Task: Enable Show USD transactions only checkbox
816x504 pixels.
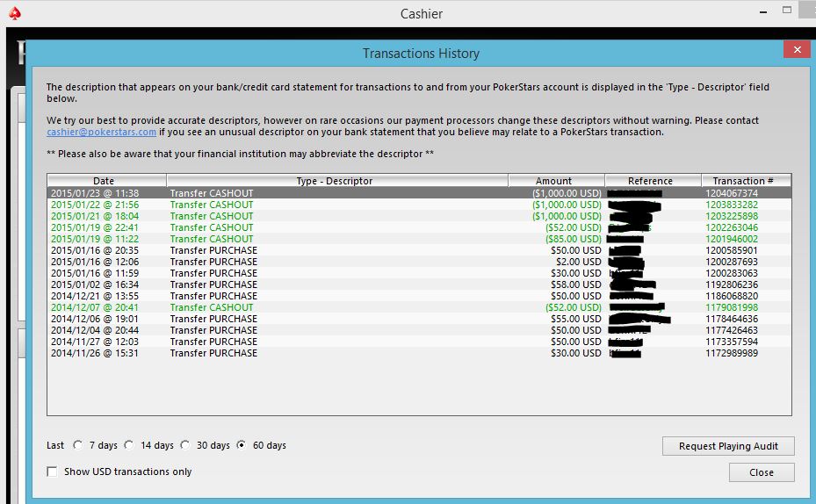Action: 53,472
